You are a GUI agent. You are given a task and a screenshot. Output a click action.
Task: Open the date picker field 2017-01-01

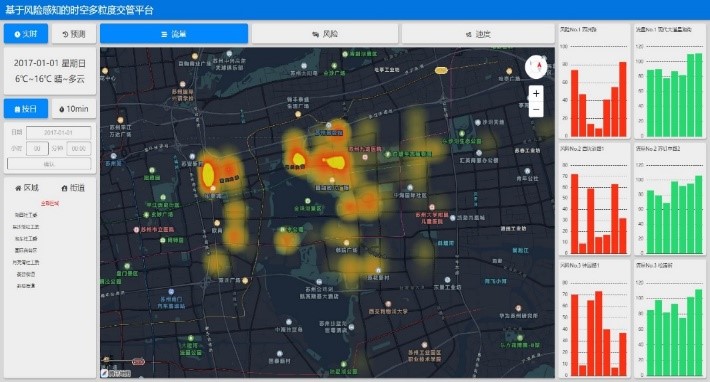tap(58, 133)
